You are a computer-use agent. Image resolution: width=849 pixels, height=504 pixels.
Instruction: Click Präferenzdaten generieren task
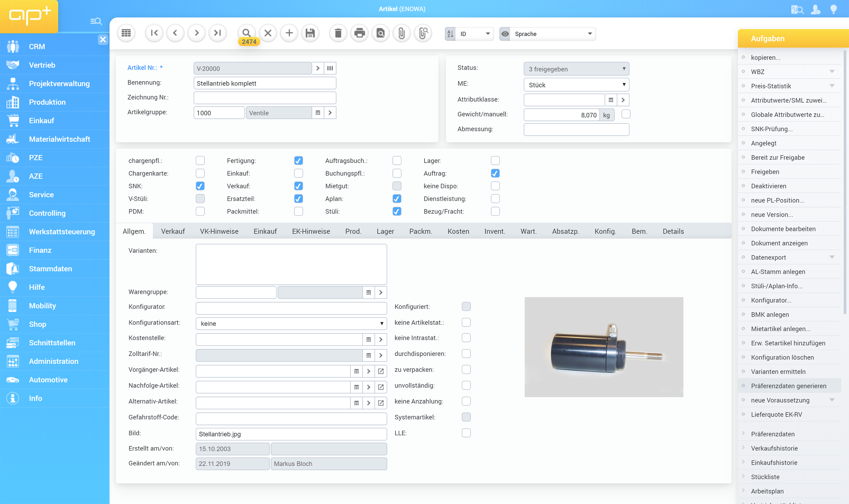[788, 386]
